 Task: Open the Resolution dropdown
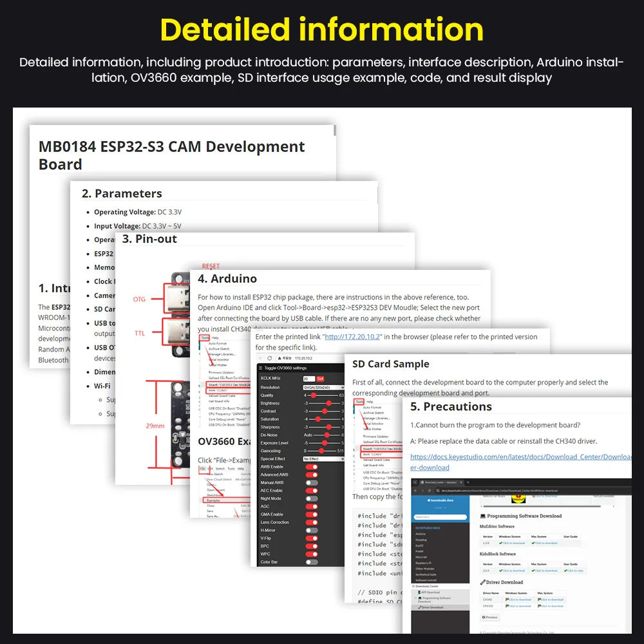coord(324,387)
